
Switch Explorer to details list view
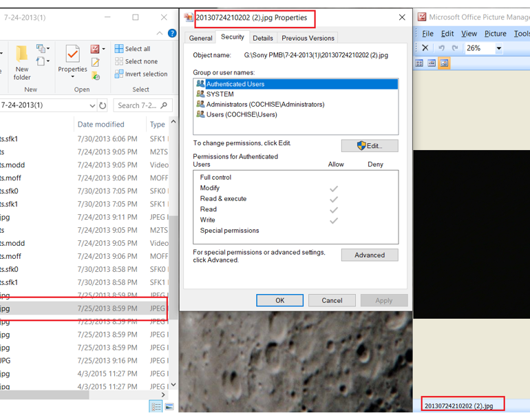point(156,407)
